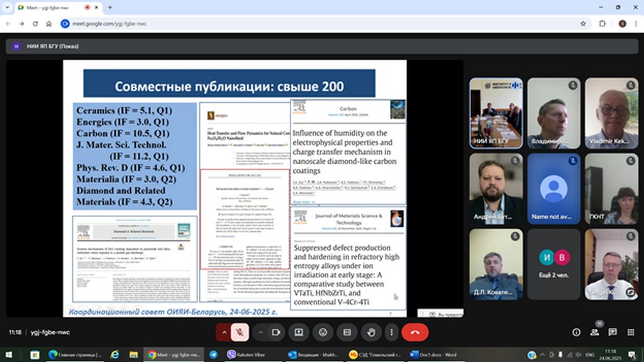This screenshot has width=644, height=362.
Task: Open a new browser tab
Action: 110,8
